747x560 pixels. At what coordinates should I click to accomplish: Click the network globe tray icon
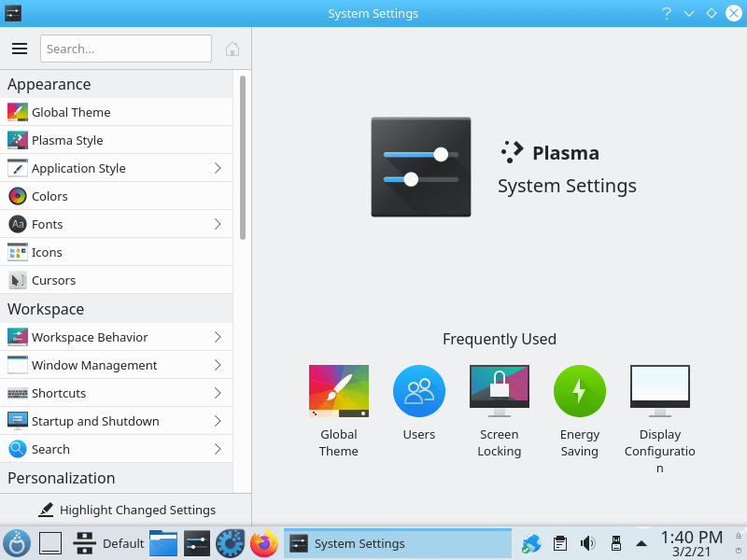531,543
